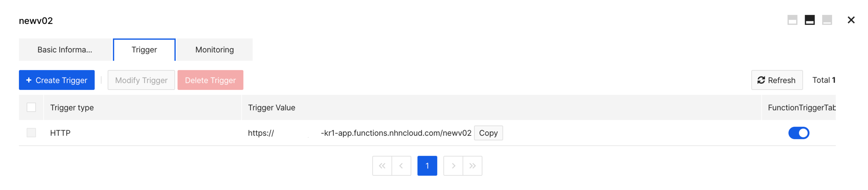The image size is (868, 190).
Task: Select the Trigger tab
Action: [144, 50]
